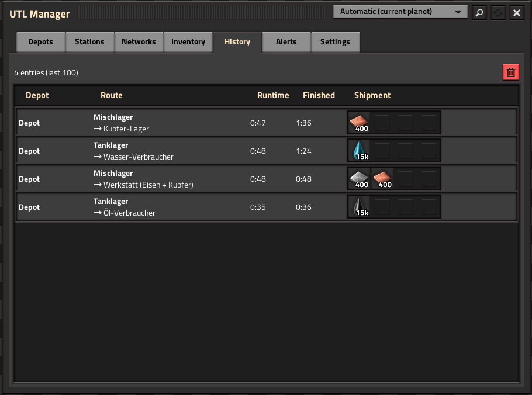Switch to the Stations tab
This screenshot has height=395, width=532.
click(x=89, y=41)
